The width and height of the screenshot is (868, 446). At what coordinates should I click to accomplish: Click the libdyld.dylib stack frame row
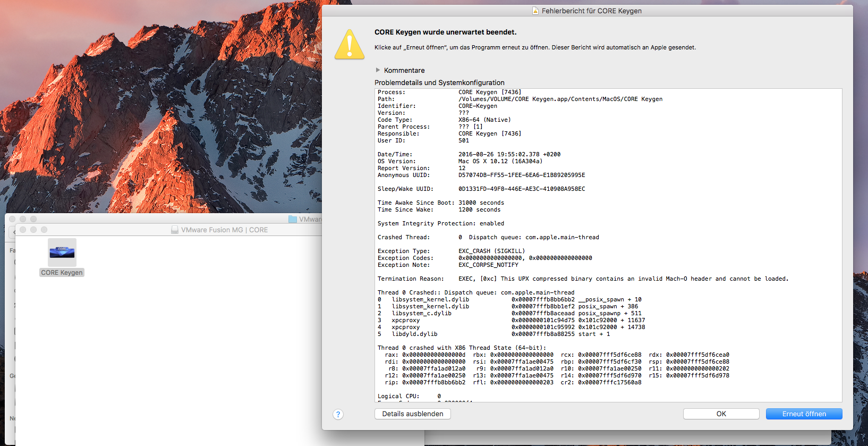pyautogui.click(x=494, y=334)
